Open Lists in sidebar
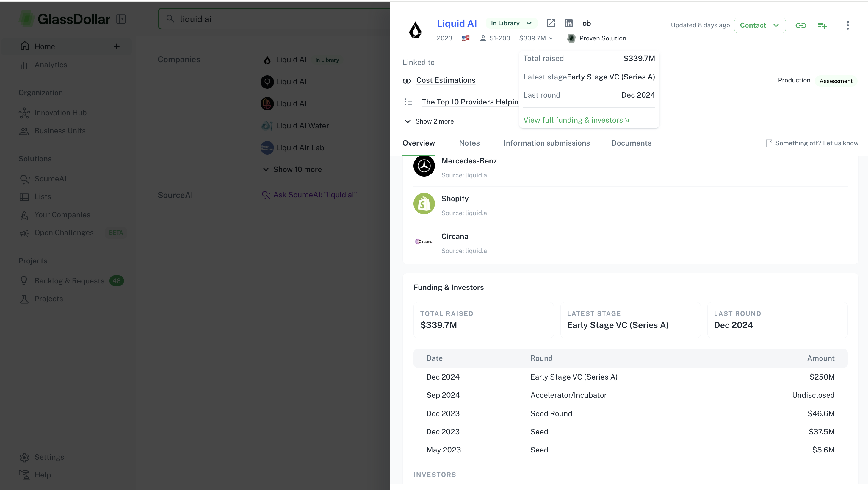Image resolution: width=868 pixels, height=490 pixels. tap(35, 196)
